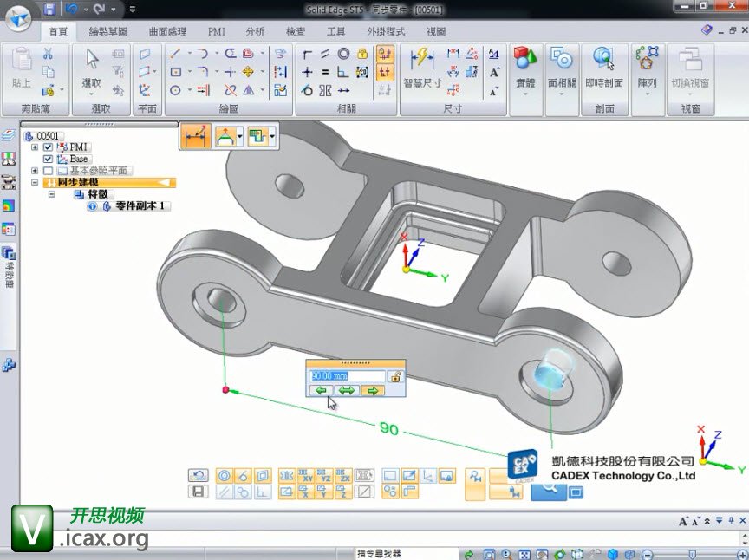Uncheck the PMI checkbox in the tree

pyautogui.click(x=49, y=147)
